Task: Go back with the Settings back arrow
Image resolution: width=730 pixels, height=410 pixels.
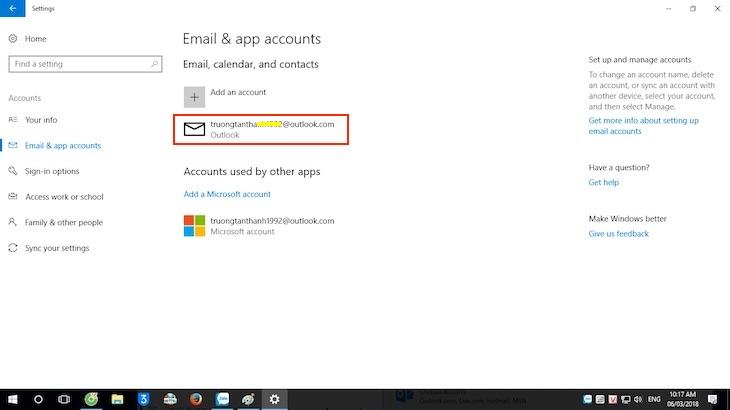Action: point(13,8)
